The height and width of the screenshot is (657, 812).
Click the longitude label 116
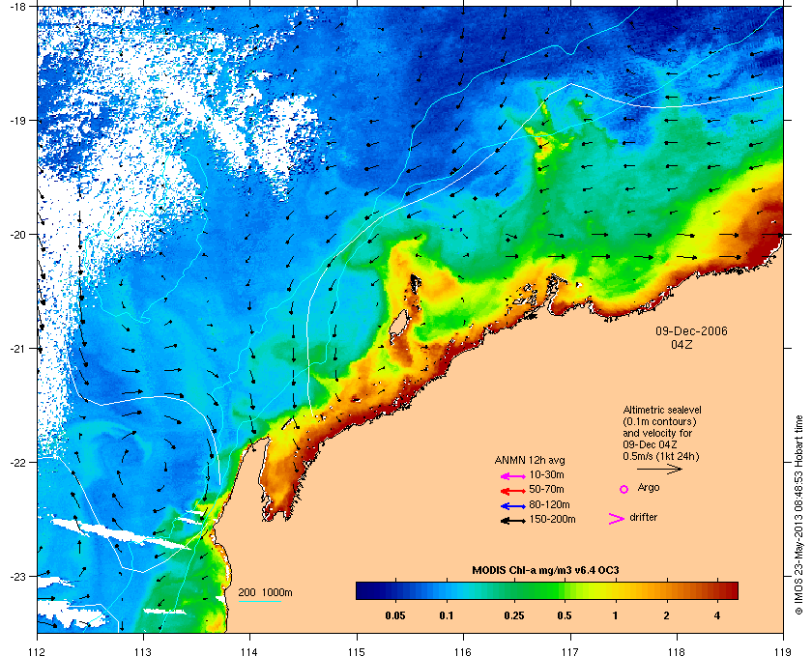[x=462, y=652]
